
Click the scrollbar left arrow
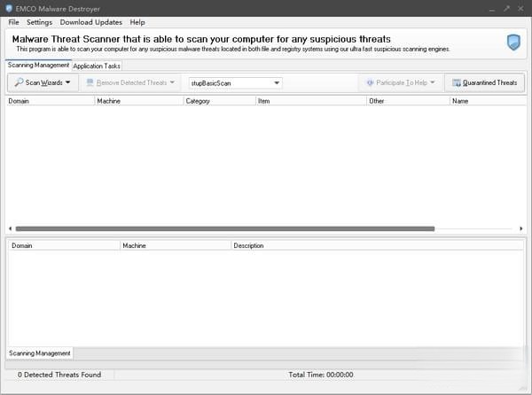(10, 228)
